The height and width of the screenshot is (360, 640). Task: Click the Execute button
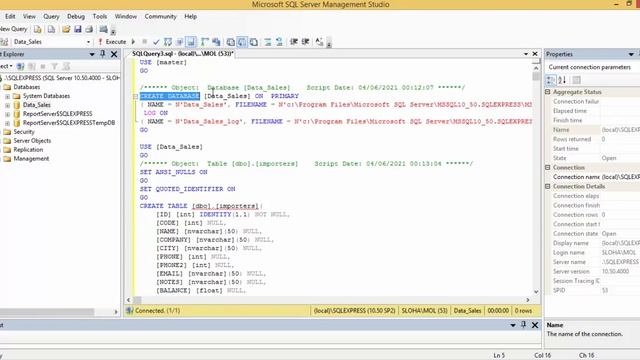tap(112, 42)
